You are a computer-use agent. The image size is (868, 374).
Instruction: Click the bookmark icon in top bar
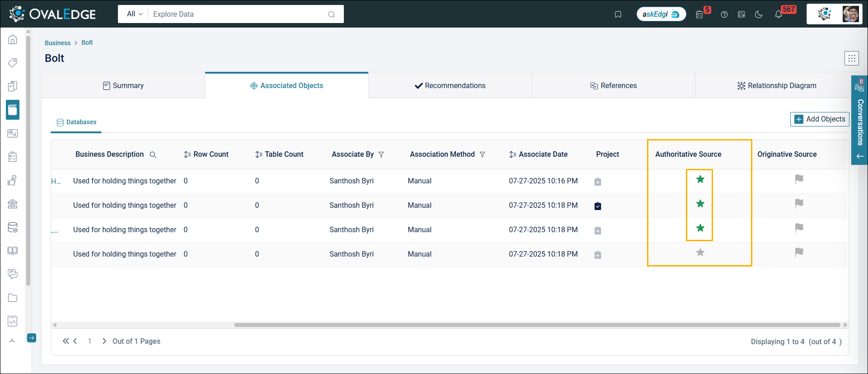pyautogui.click(x=618, y=14)
